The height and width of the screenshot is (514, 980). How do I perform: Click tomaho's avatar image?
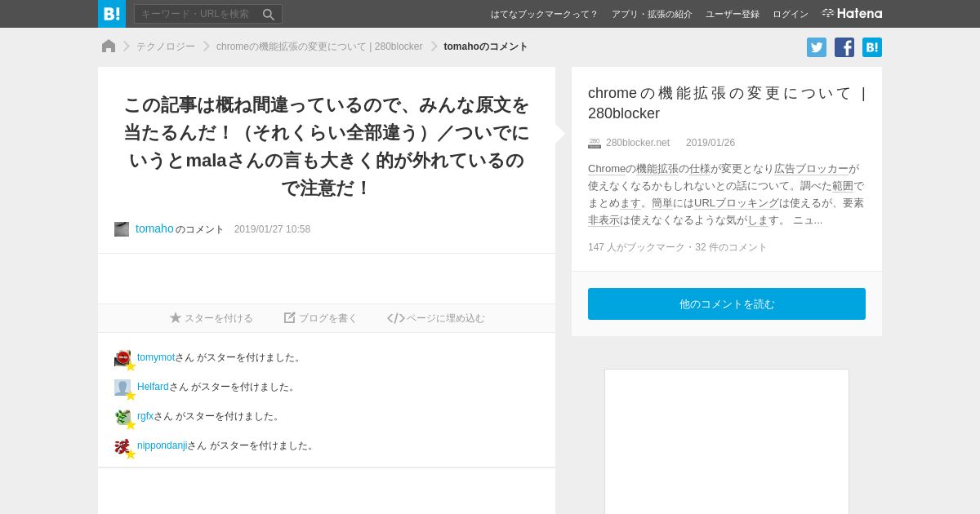[x=122, y=229]
